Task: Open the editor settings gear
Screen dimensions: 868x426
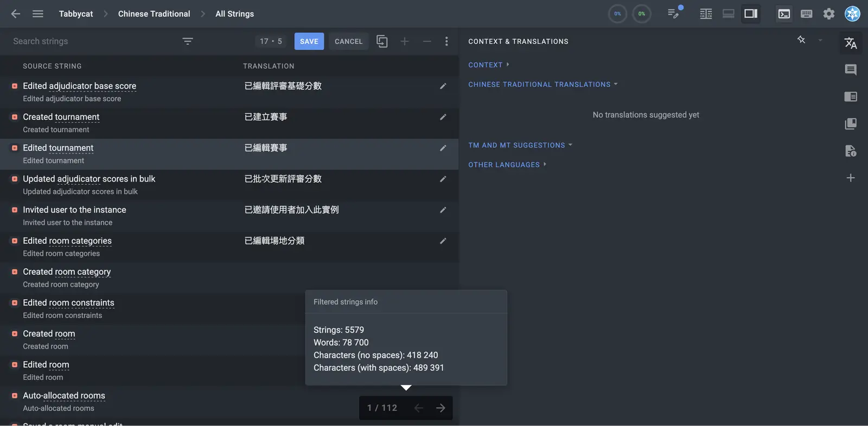Action: (829, 14)
